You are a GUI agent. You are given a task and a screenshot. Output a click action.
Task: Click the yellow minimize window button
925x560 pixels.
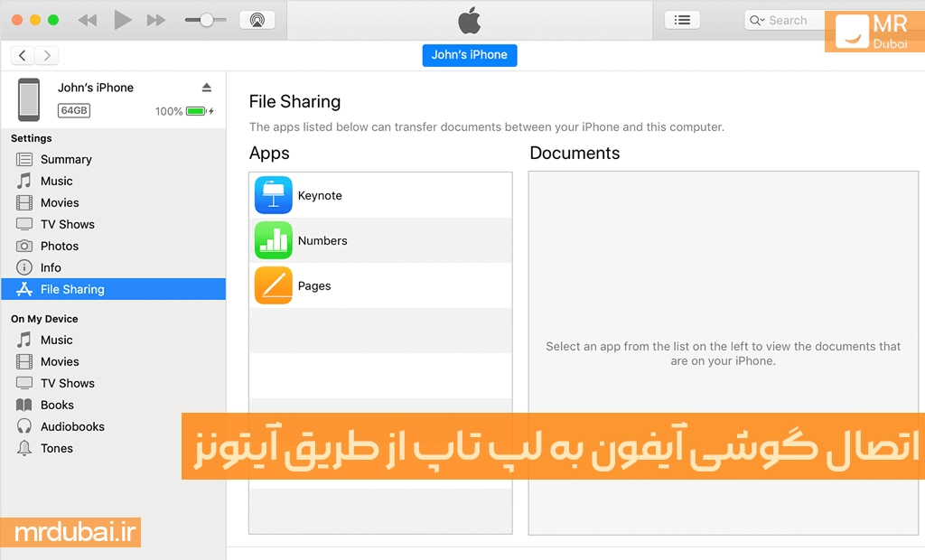tap(35, 20)
